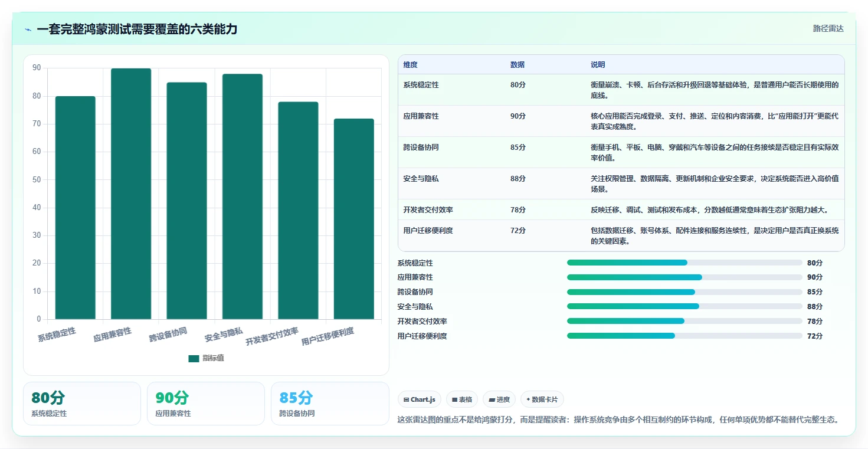Click the 维度 column header
This screenshot has width=868, height=449.
coord(410,65)
